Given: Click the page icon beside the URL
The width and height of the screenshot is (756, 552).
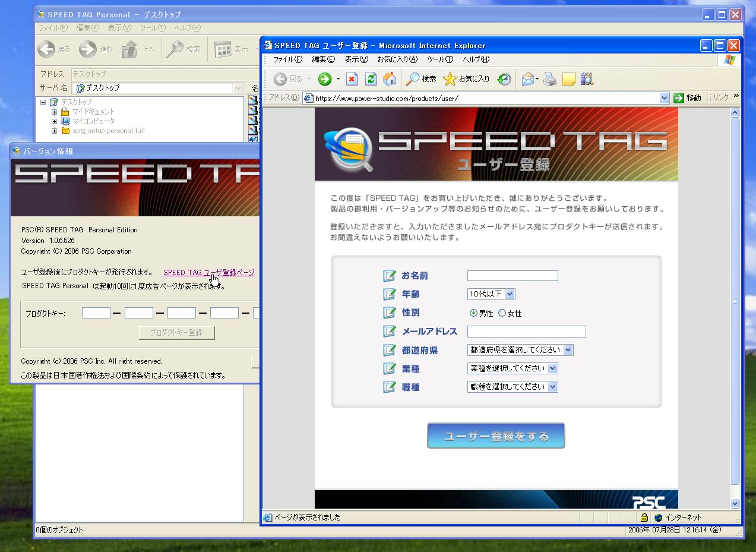Looking at the screenshot, I should point(308,98).
